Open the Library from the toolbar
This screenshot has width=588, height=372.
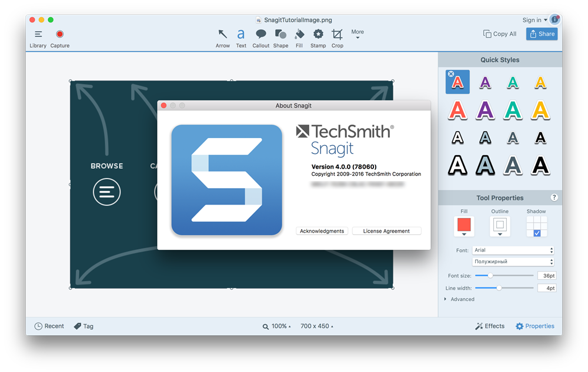38,39
